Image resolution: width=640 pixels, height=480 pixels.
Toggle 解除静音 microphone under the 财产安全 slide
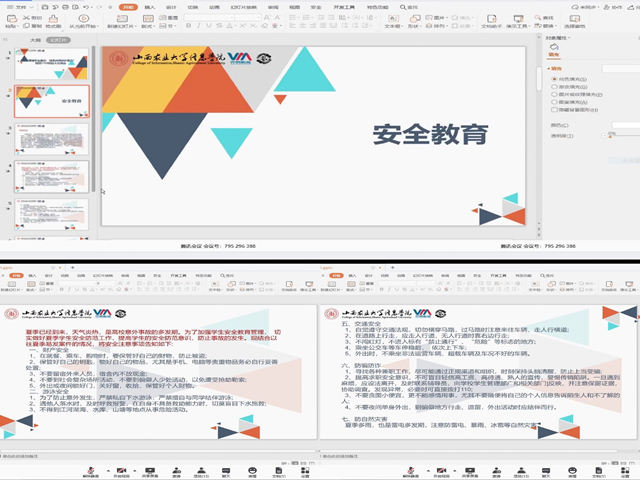(x=91, y=472)
